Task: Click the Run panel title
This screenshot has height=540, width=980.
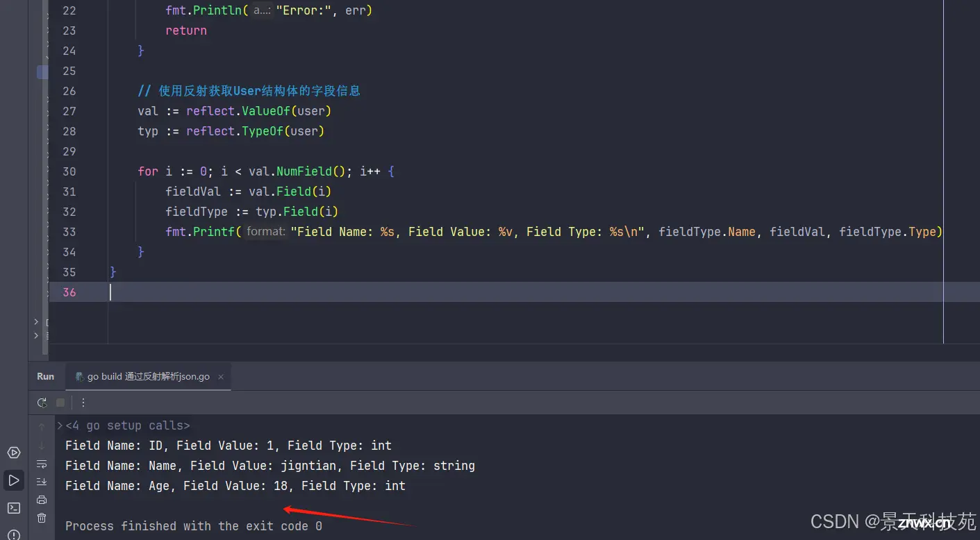Action: [46, 376]
